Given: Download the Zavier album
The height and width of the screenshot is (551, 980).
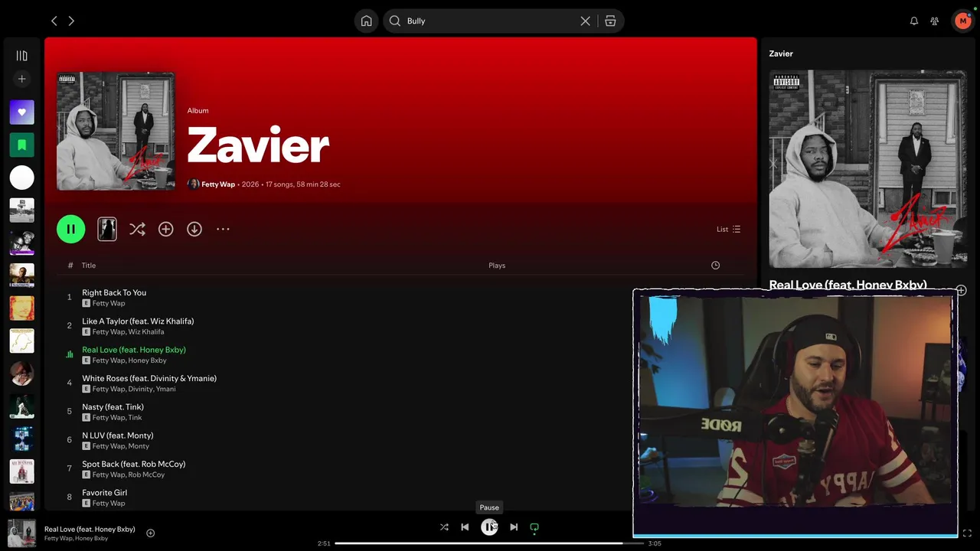Looking at the screenshot, I should (194, 229).
